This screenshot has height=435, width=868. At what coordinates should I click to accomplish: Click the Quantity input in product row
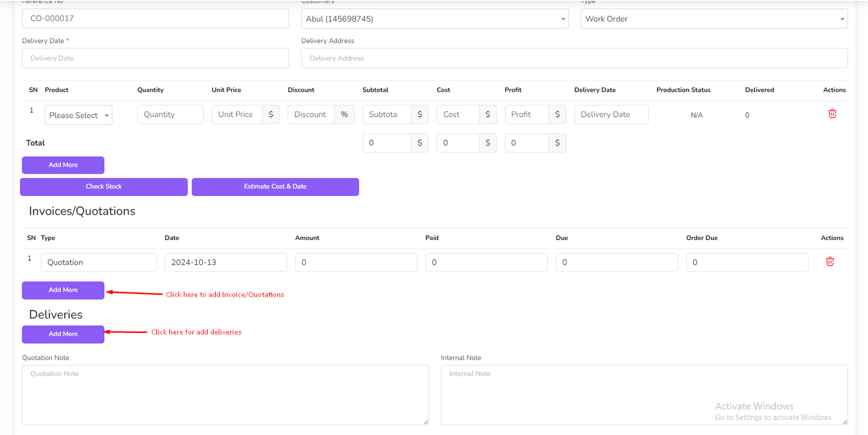coord(170,115)
